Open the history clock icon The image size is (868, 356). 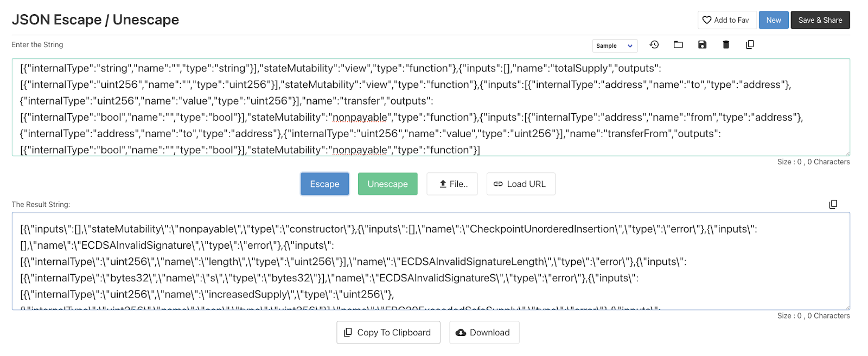(x=654, y=44)
